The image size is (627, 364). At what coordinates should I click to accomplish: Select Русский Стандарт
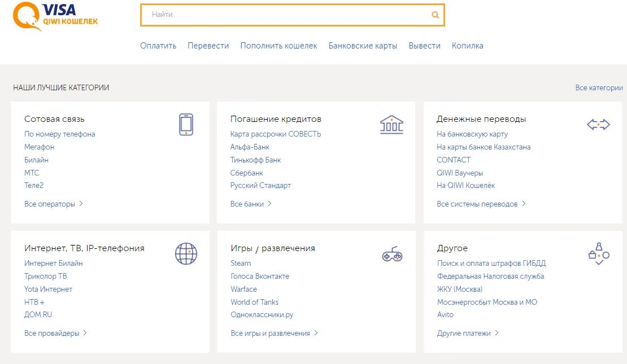tap(260, 186)
